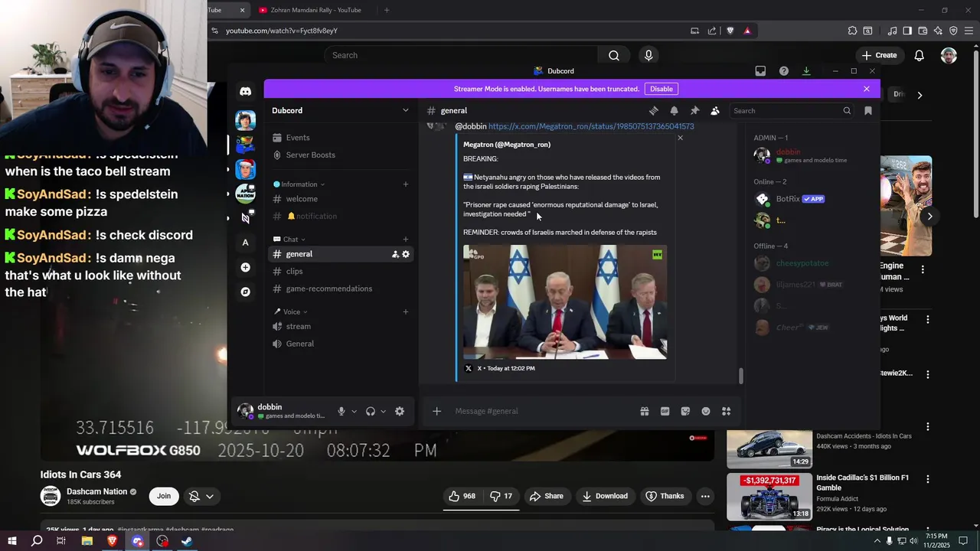Open Steam from Windows taskbar

click(187, 541)
